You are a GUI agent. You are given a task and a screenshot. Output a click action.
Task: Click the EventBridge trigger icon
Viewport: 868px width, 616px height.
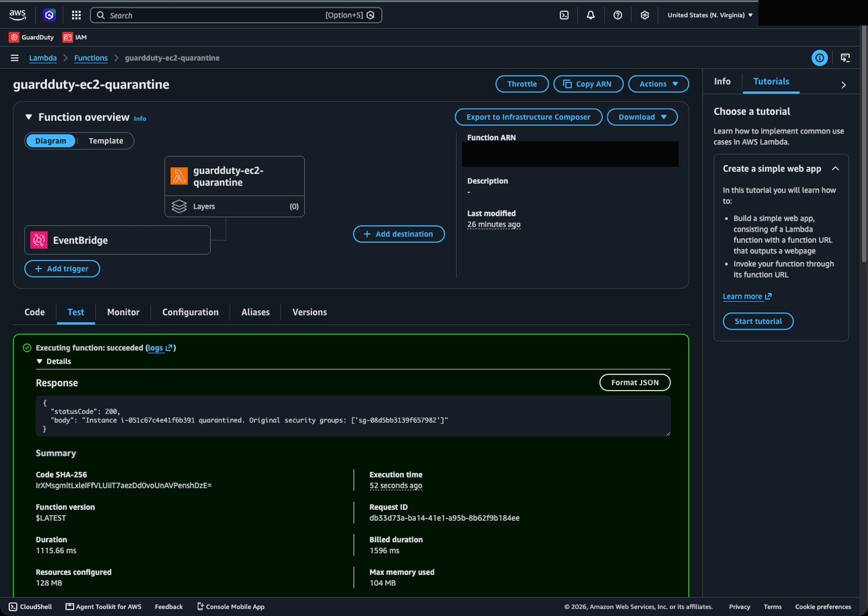tap(39, 240)
